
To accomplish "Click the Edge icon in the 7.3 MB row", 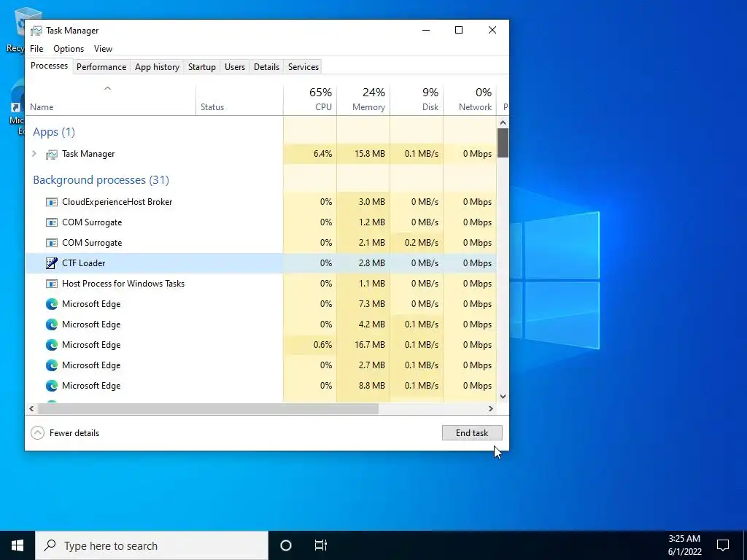I will click(52, 304).
